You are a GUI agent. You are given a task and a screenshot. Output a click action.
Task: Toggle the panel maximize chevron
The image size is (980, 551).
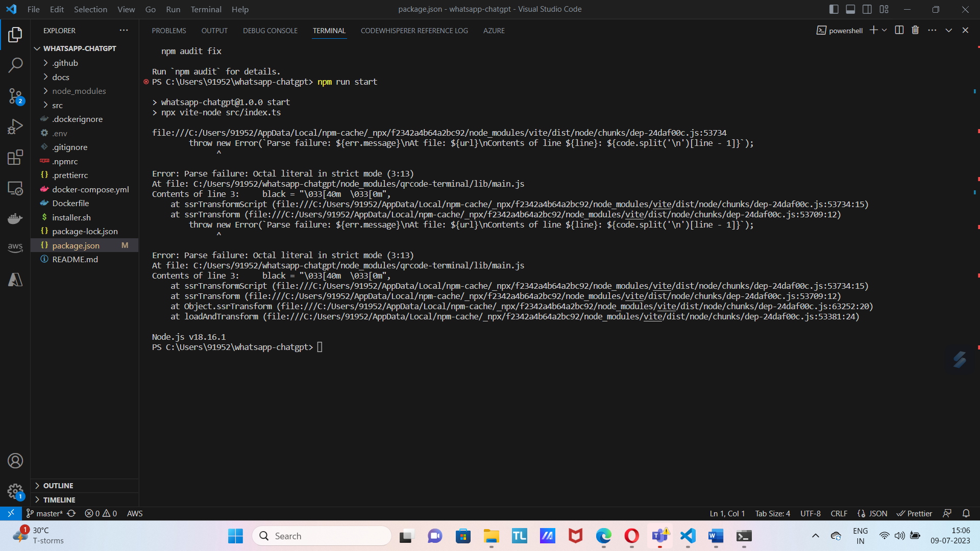tap(948, 30)
